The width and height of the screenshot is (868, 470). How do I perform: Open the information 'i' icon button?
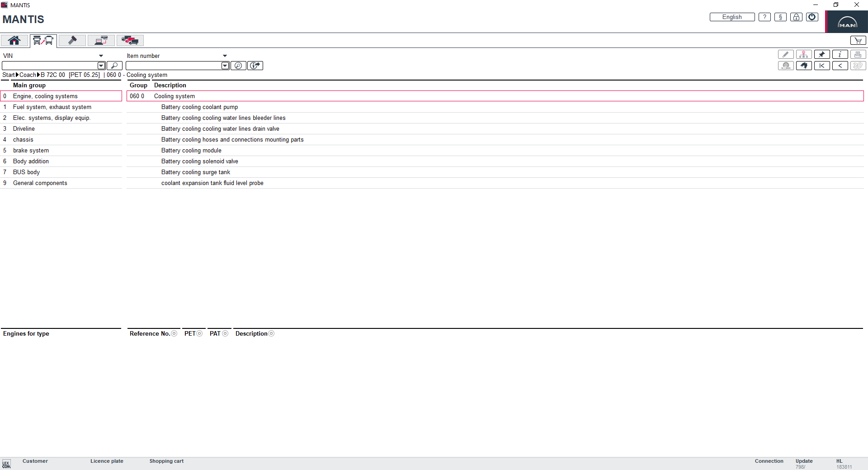840,54
